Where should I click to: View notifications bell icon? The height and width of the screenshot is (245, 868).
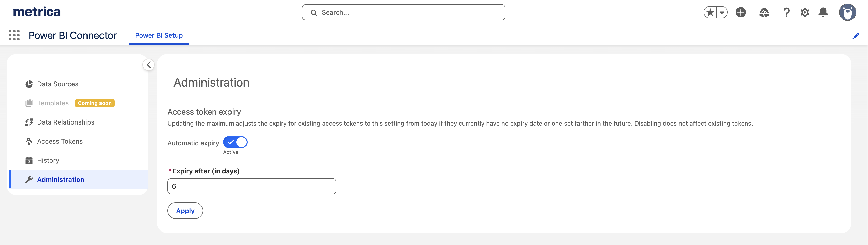point(823,12)
